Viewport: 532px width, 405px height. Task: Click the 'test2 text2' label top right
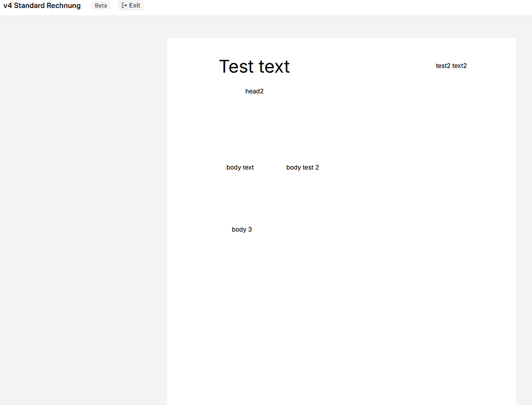click(451, 65)
